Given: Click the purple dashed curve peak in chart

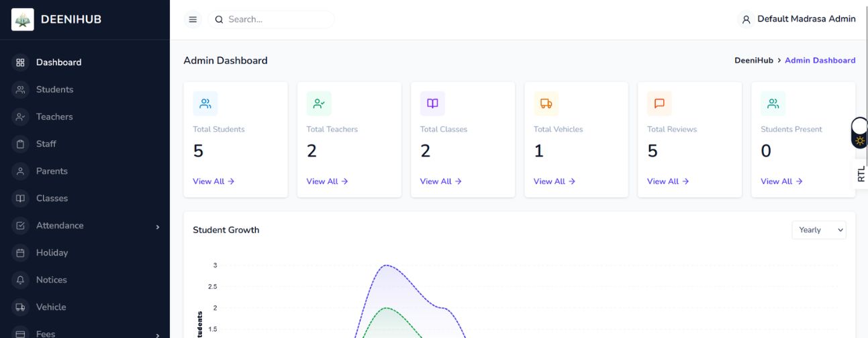Looking at the screenshot, I should click(x=386, y=265).
